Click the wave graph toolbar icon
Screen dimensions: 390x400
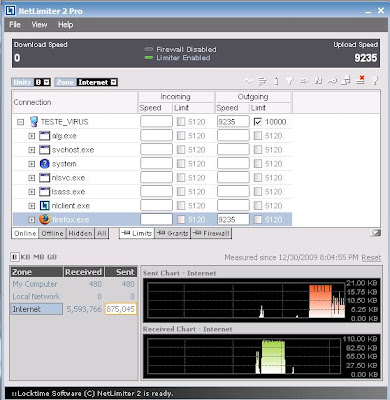[248, 81]
